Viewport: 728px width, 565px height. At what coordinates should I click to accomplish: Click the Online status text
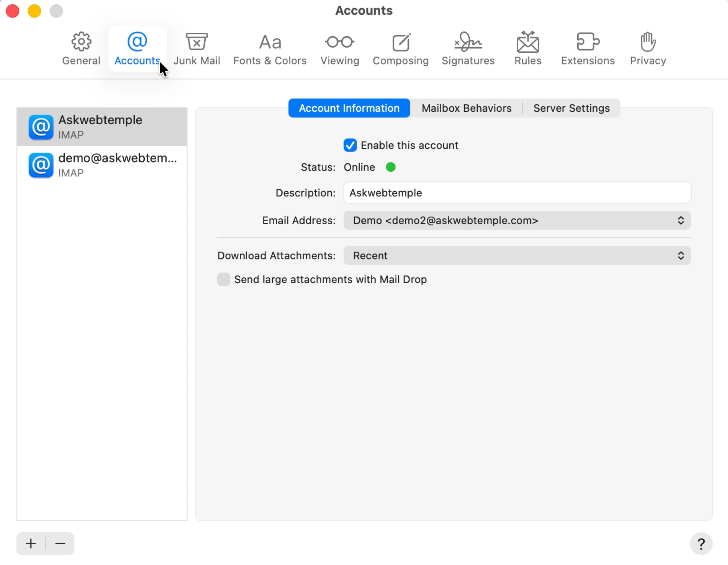359,167
